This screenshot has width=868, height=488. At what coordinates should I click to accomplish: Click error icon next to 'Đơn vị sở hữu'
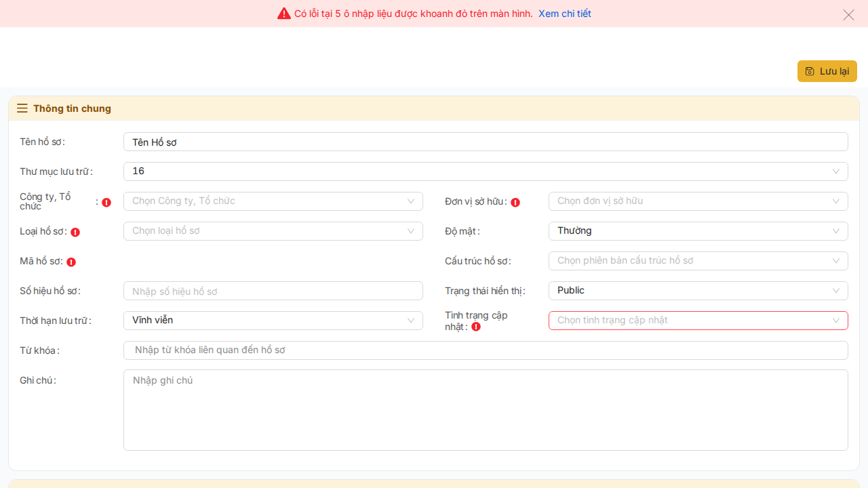pos(515,202)
